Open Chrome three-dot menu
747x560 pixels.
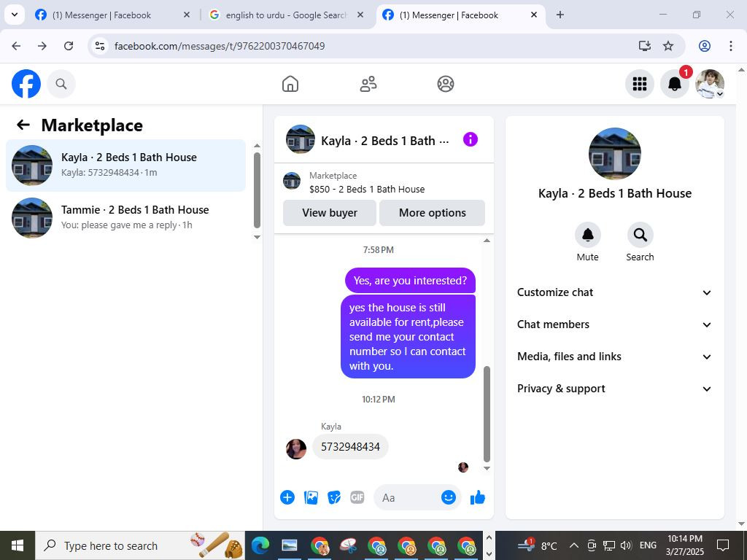[731, 46]
